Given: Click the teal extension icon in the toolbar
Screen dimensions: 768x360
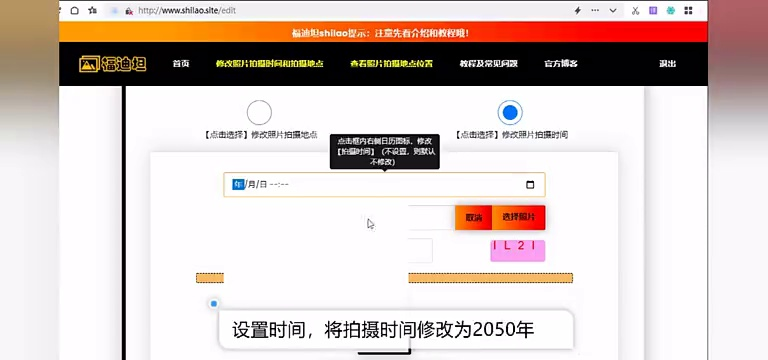Looking at the screenshot, I should click(x=671, y=10).
